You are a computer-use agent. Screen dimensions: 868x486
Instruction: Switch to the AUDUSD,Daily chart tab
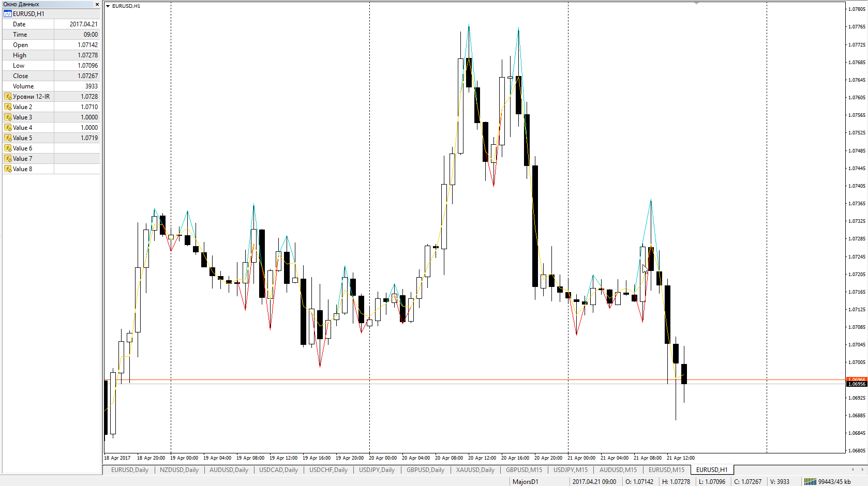click(229, 470)
